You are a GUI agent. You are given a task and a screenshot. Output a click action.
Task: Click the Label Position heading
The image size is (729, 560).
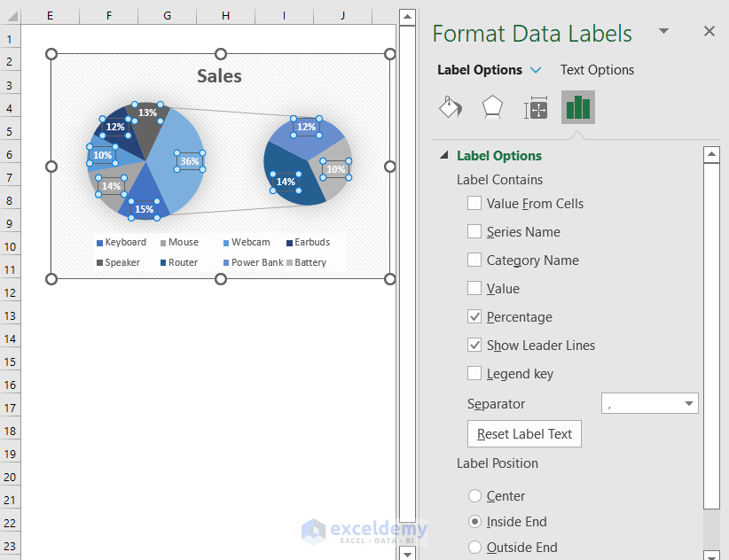tap(497, 463)
